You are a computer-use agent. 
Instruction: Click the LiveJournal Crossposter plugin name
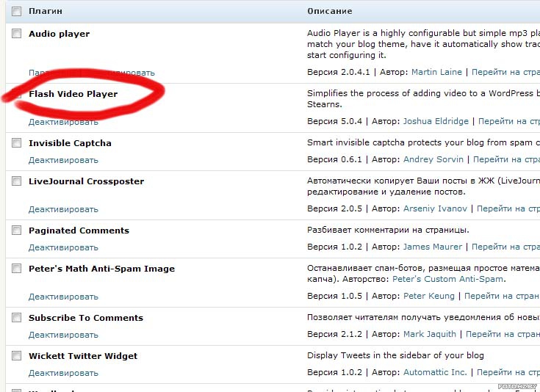click(87, 181)
